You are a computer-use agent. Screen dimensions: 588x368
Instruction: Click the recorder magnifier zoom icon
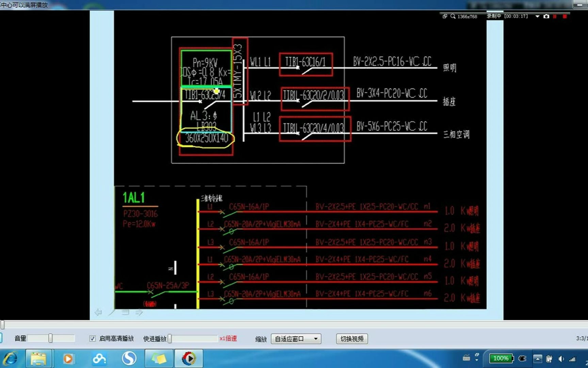(453, 16)
